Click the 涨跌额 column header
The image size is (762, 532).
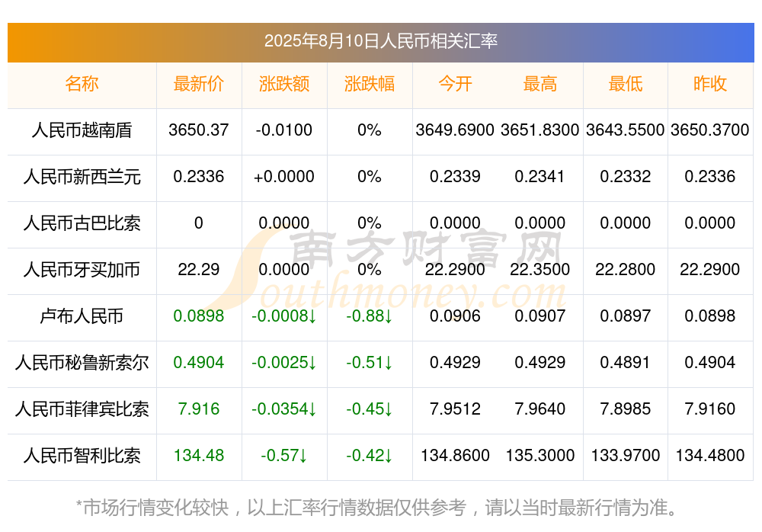(283, 84)
